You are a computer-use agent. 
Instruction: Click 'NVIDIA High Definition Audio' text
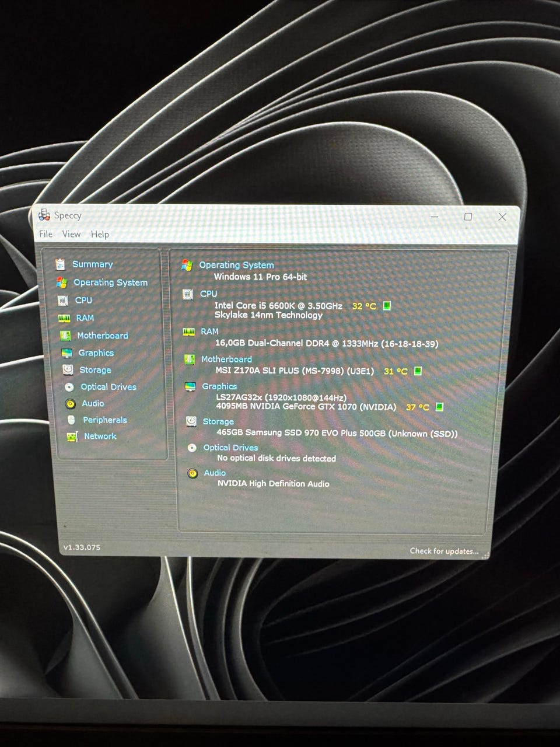coord(273,484)
